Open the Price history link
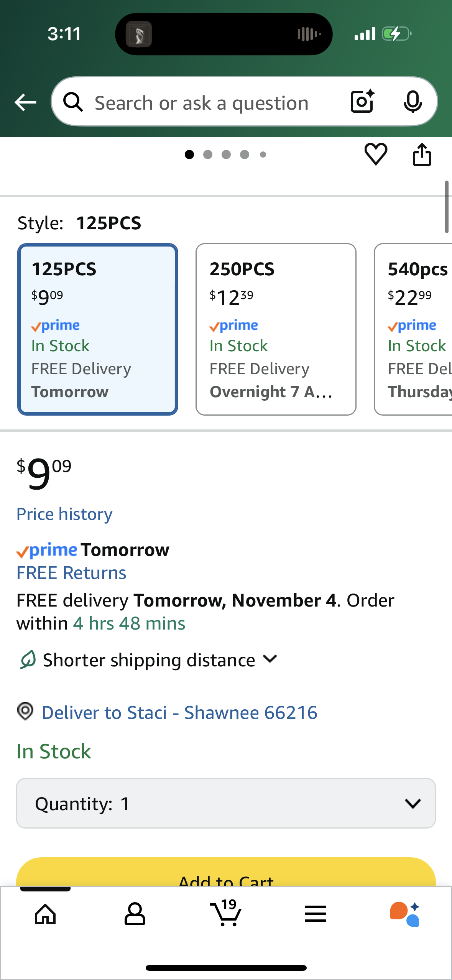 pyautogui.click(x=64, y=514)
